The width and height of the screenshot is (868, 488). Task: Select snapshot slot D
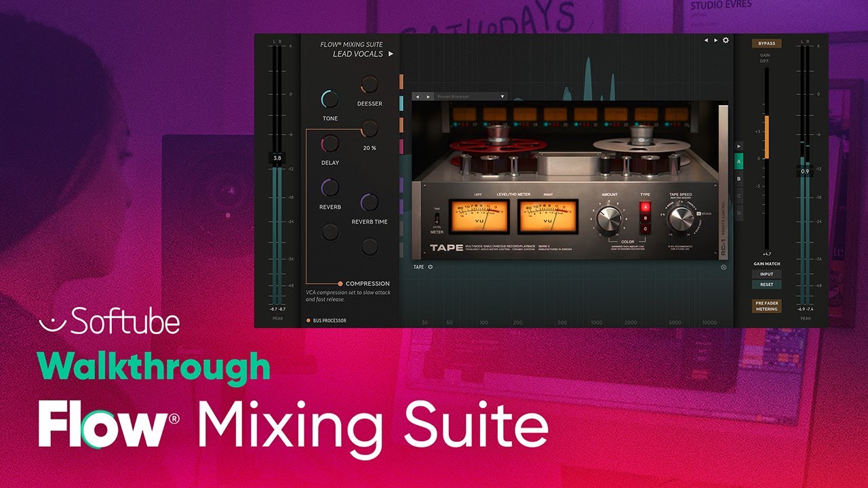coord(739,213)
